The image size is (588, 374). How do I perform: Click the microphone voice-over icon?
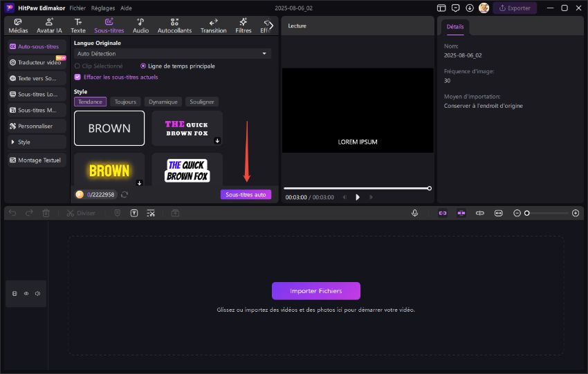[414, 213]
